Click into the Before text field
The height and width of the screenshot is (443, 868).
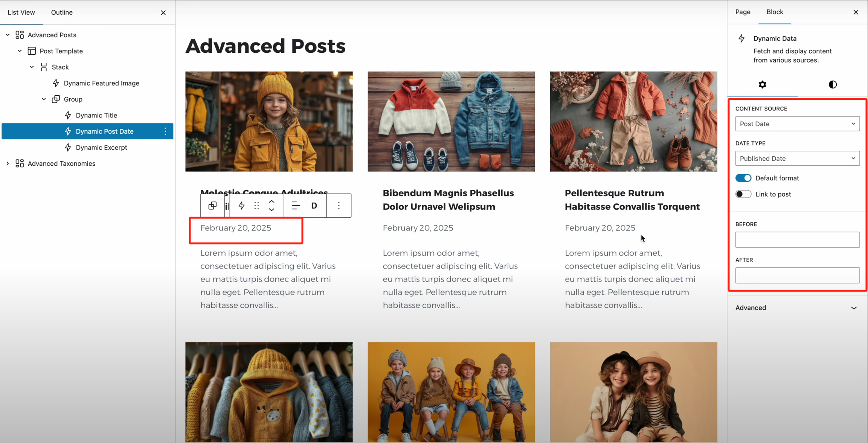tap(797, 240)
